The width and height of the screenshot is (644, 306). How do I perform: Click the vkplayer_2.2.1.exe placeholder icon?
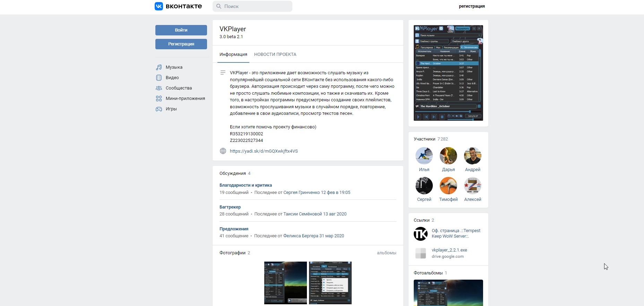421,253
